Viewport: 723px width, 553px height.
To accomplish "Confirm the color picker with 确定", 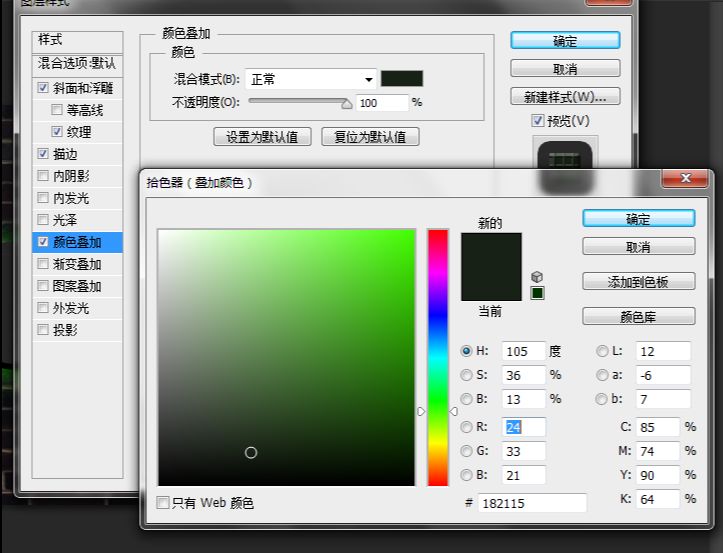I will click(639, 219).
